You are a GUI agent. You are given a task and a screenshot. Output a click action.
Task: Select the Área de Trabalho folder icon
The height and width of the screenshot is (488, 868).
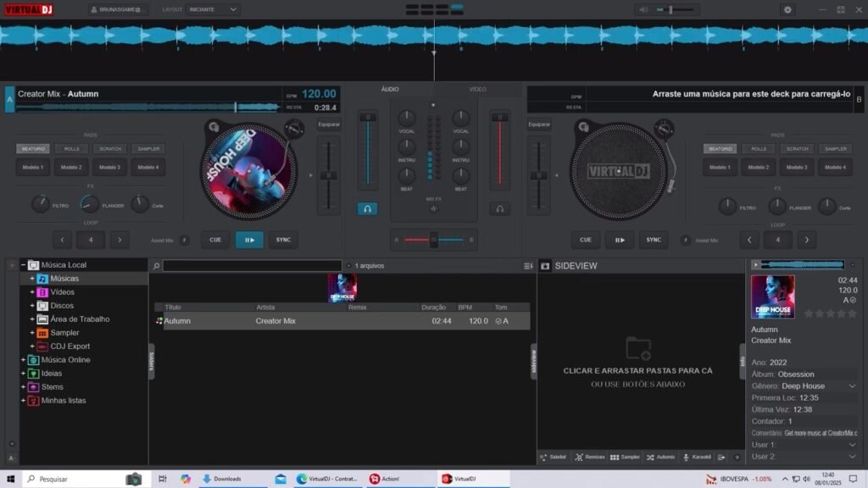point(42,319)
